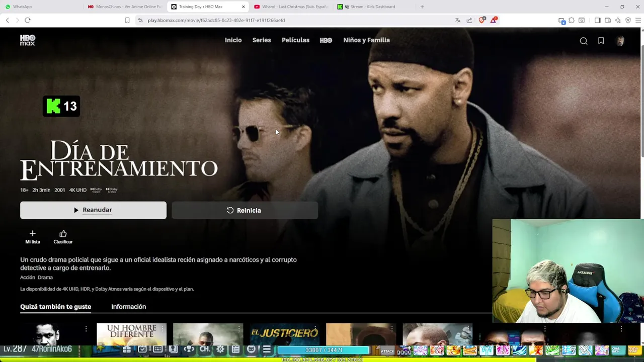Screen dimensions: 644x362
Task: Switch to Kick Dashboard Stream tab
Action: [x=374, y=7]
